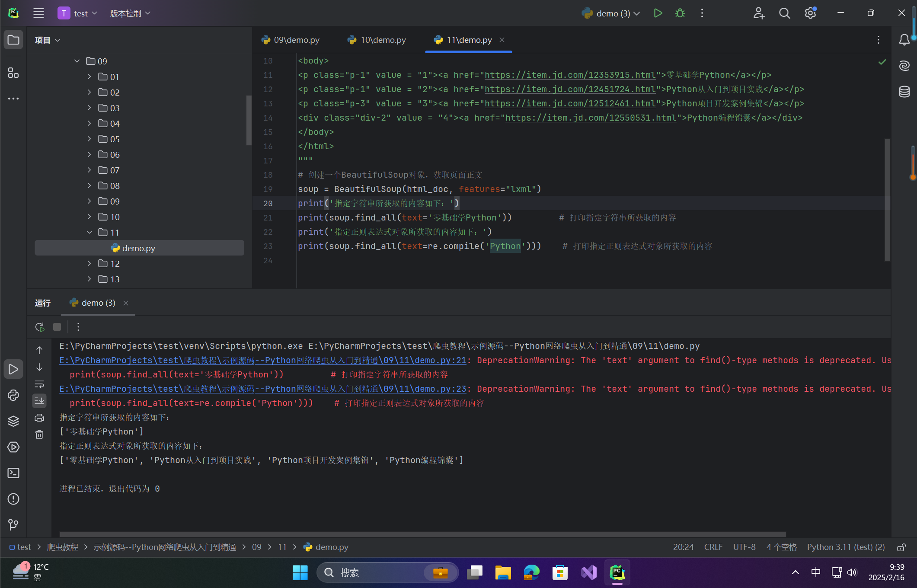Open Notifications bell panel
Screen dimensions: 917x588
coord(904,40)
